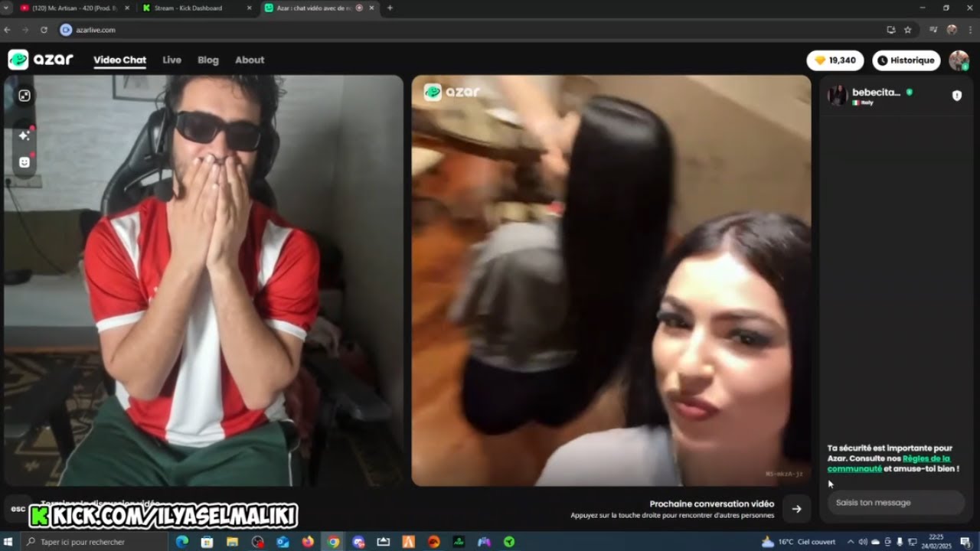The width and height of the screenshot is (980, 551).
Task: Open the Video Chat tab
Action: [119, 60]
